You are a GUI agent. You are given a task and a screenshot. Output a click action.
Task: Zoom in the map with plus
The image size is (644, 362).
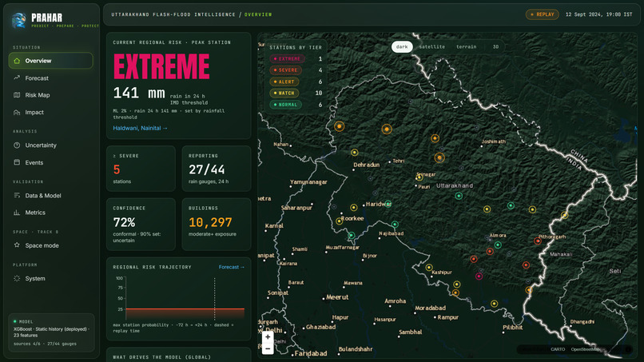coord(268,337)
